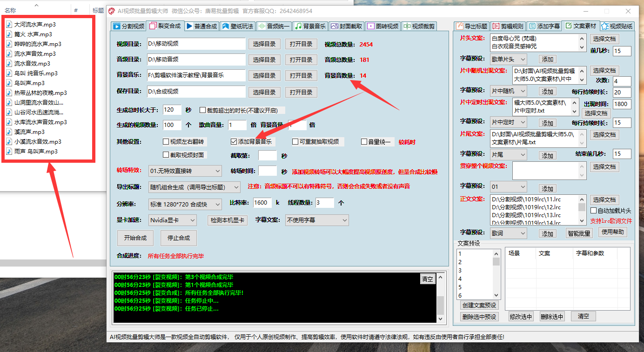Click the log panel vertical scrollbar
Screen dimensions: 644x352
[x=440, y=297]
